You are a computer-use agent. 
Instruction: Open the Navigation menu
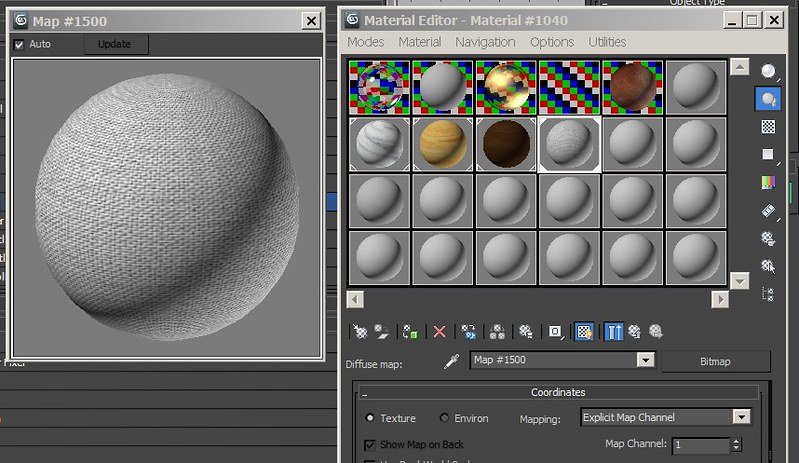[x=485, y=42]
